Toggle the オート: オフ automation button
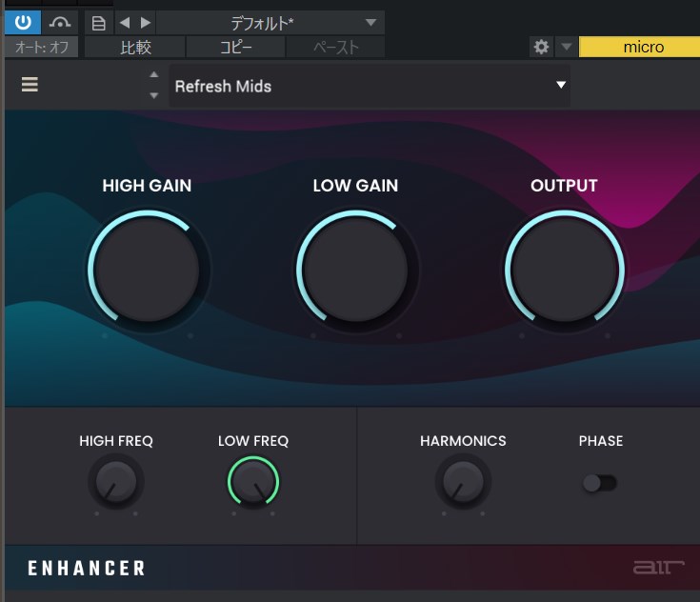The image size is (700, 602). click(42, 47)
